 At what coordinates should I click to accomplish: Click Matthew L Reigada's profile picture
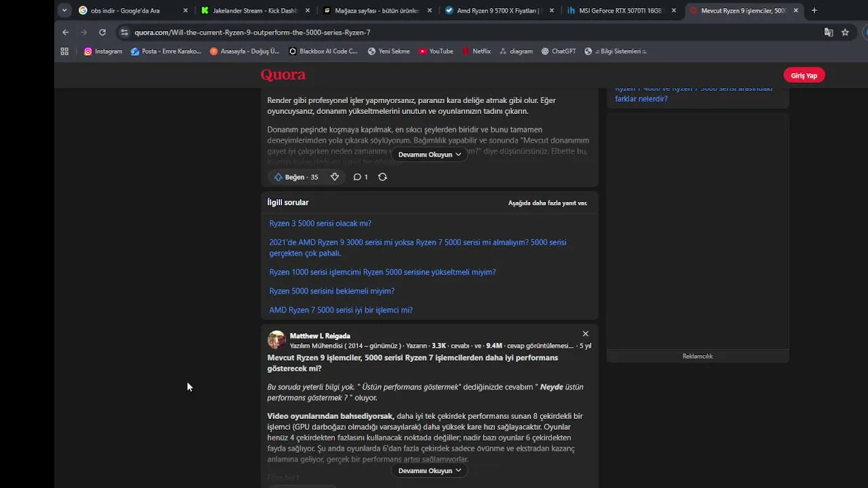(276, 340)
